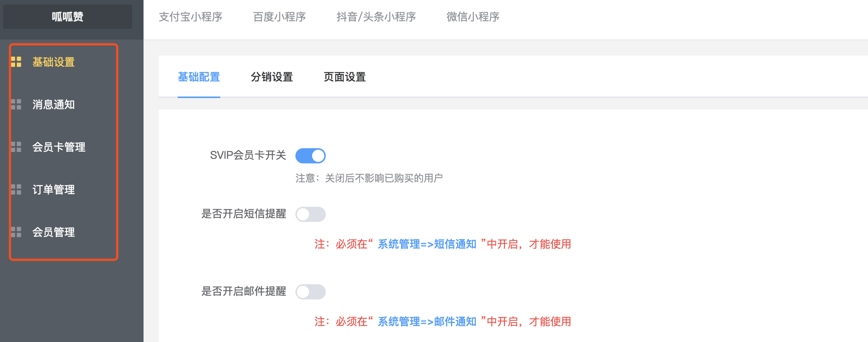This screenshot has height=342, width=868.
Task: Click the yellow grid icon beside 基础设置
Action: coord(16,62)
